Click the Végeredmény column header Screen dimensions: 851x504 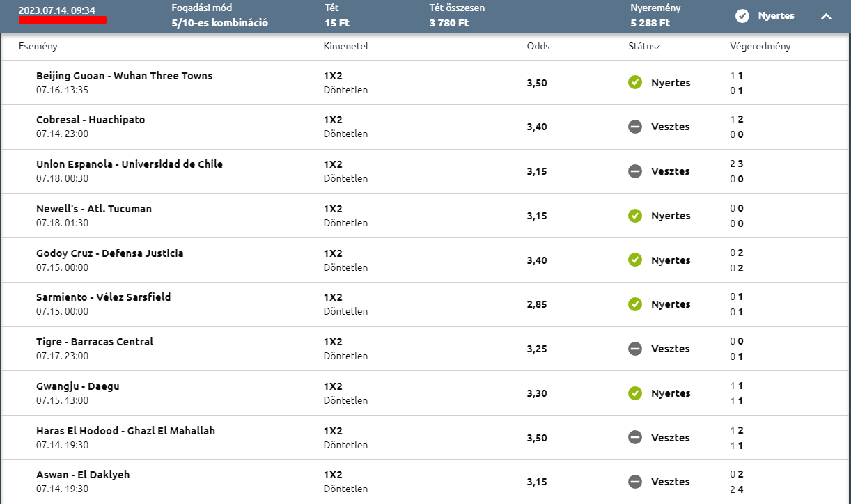[760, 47]
